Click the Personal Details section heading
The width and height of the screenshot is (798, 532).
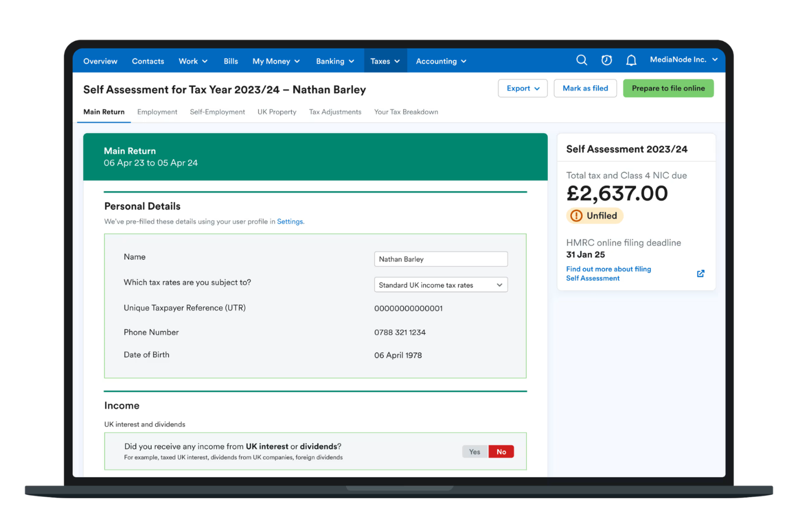click(x=142, y=206)
